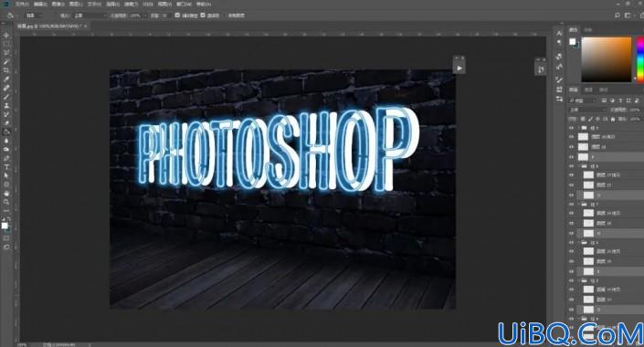Viewport: 644px width, 347px height.
Task: Switch to the 路径 Paths tab
Action: [603, 89]
